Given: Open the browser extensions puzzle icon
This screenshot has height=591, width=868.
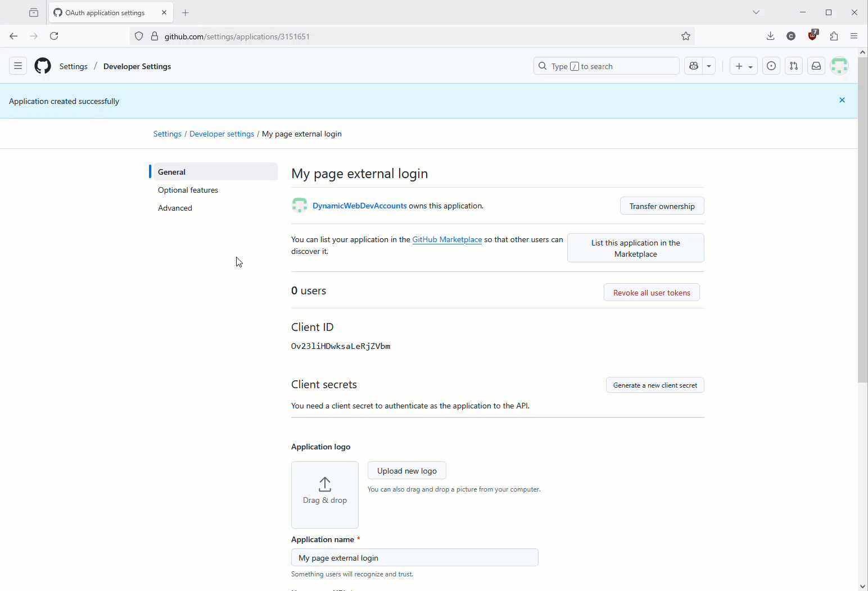Looking at the screenshot, I should click(x=834, y=36).
